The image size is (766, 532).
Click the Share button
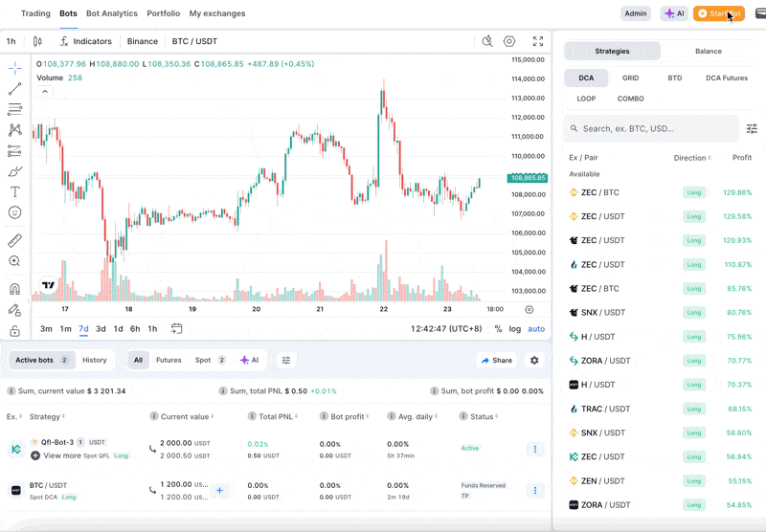pyautogui.click(x=495, y=360)
